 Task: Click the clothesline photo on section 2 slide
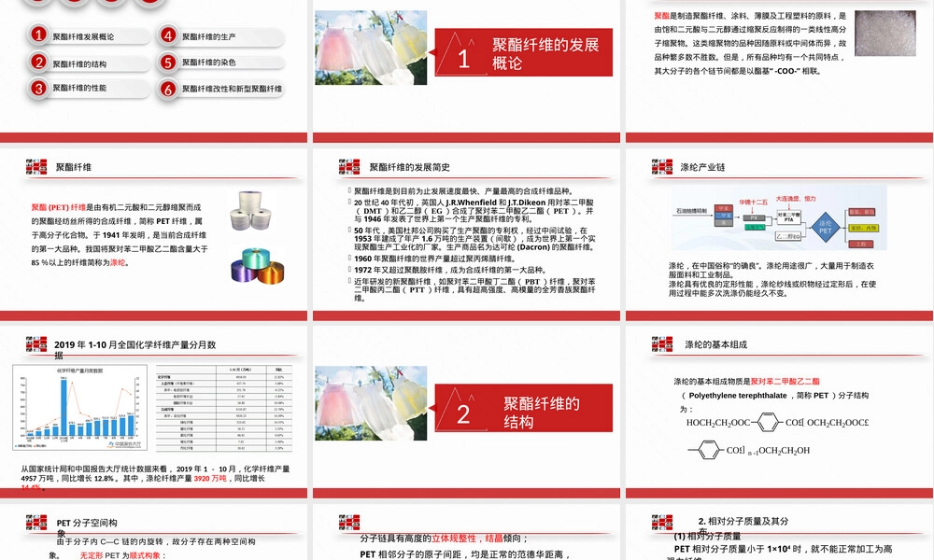pyautogui.click(x=371, y=403)
